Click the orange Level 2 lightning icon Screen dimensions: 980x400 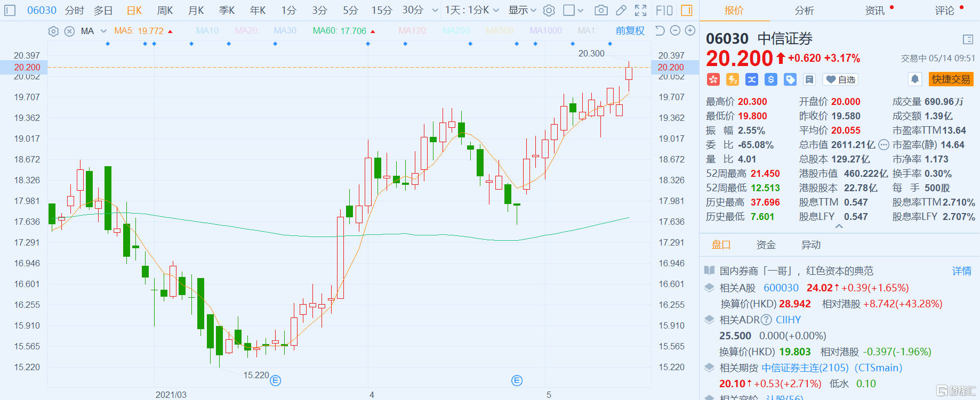[x=733, y=79]
